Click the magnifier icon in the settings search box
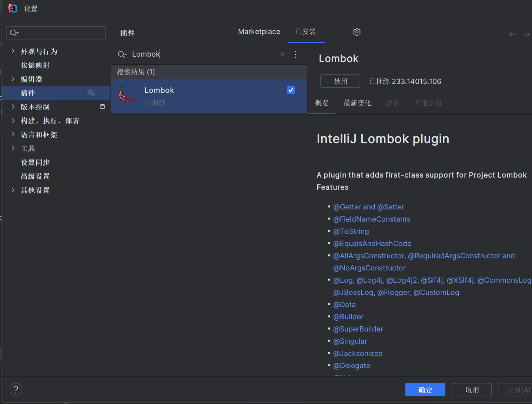532x404 pixels. (x=14, y=33)
